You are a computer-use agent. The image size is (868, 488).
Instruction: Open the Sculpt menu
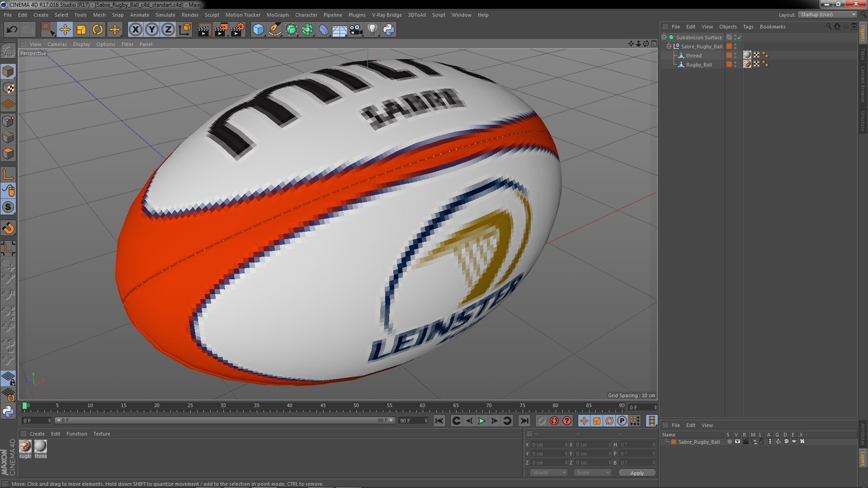pos(212,15)
